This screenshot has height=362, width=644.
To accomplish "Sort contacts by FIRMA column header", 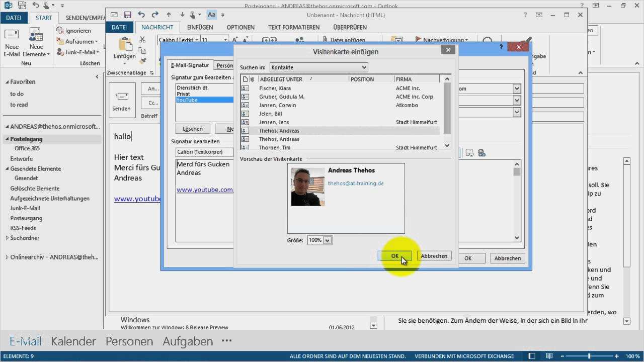I will click(x=404, y=79).
